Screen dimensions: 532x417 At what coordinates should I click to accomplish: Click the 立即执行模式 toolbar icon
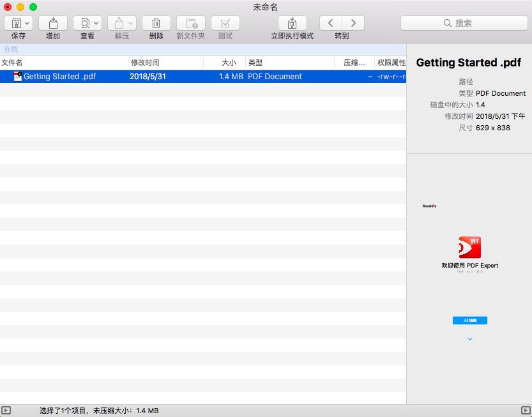292,23
